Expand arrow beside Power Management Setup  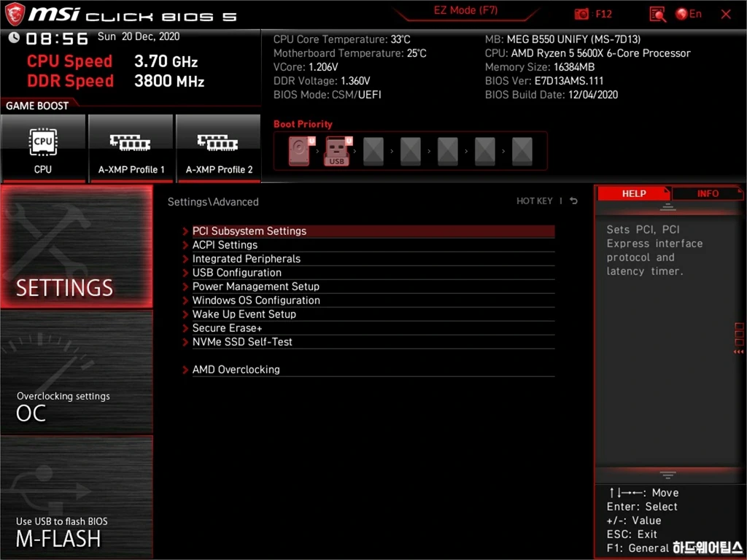tap(185, 287)
